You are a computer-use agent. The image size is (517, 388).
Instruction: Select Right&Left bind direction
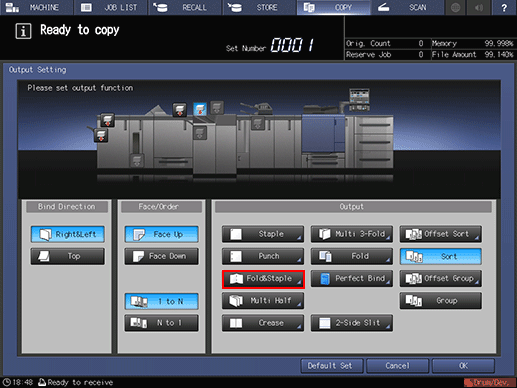tap(68, 234)
